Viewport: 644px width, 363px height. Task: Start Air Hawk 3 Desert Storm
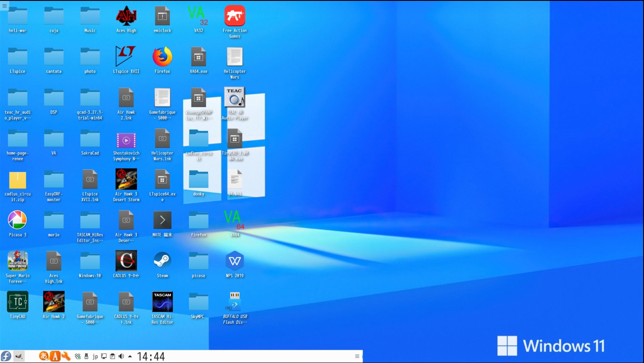point(126,179)
